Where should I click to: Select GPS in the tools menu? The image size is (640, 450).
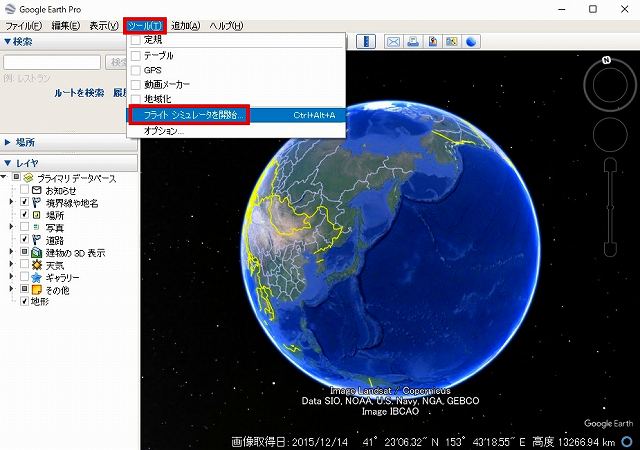pos(237,70)
